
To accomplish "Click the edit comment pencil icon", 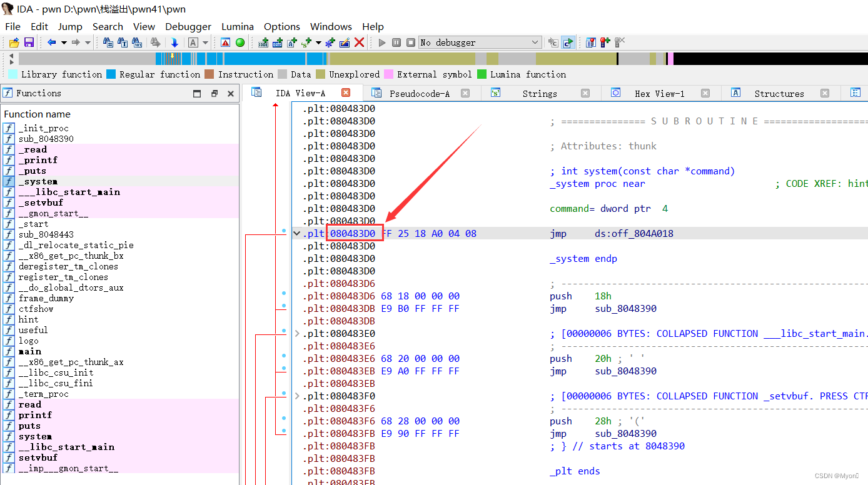I will tap(344, 42).
